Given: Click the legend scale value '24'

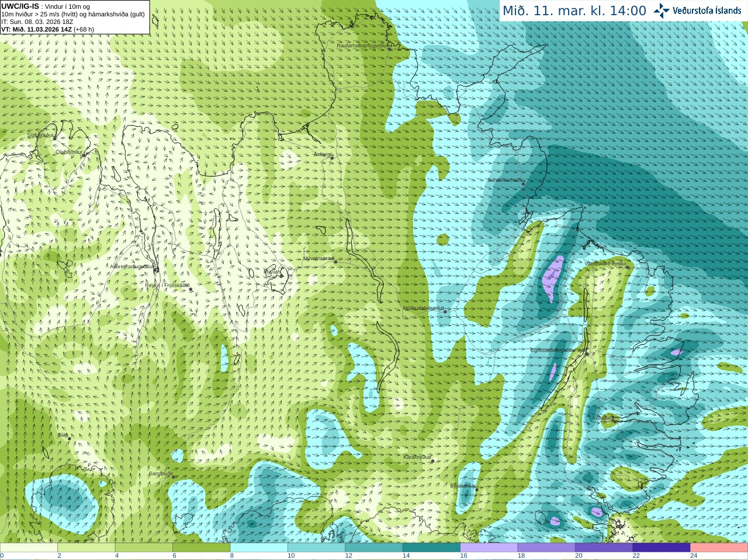Looking at the screenshot, I should click(694, 556).
